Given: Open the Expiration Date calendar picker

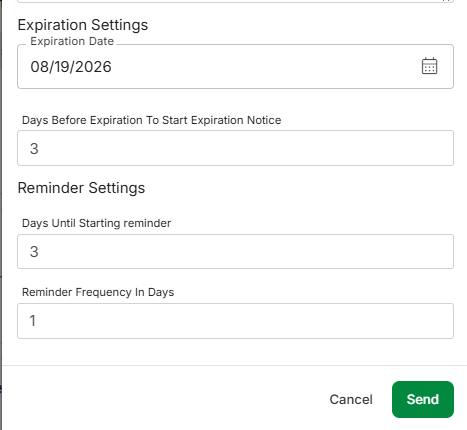Looking at the screenshot, I should 429,66.
